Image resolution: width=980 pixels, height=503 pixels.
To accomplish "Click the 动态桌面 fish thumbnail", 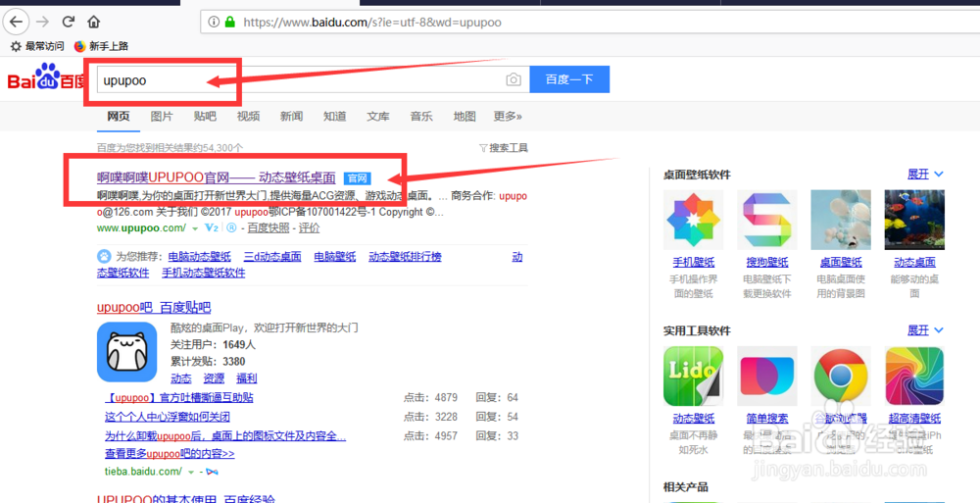I will pos(914,221).
